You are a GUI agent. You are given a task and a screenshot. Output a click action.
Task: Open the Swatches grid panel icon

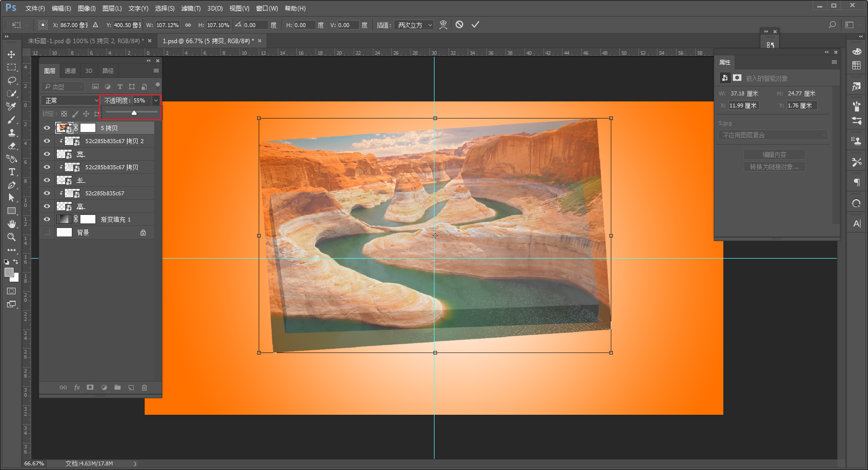(856, 65)
